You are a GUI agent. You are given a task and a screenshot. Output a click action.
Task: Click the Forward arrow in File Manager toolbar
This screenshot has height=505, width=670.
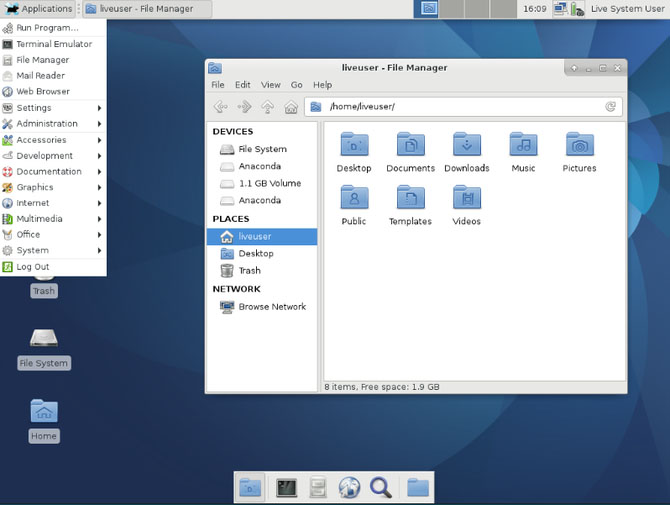244,107
